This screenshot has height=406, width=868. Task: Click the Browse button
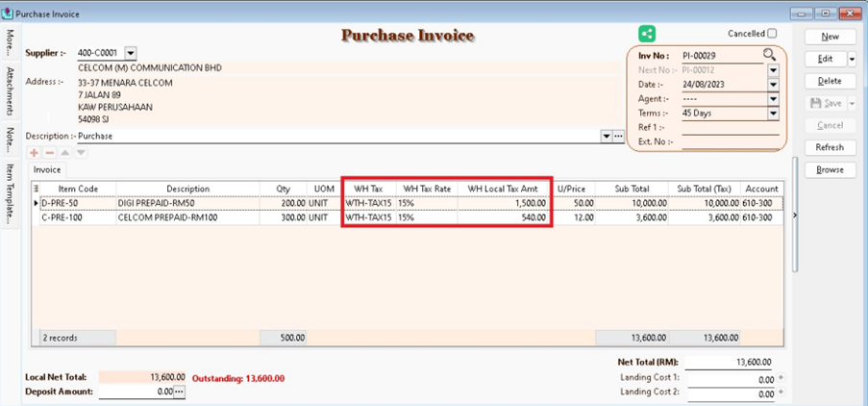click(829, 169)
